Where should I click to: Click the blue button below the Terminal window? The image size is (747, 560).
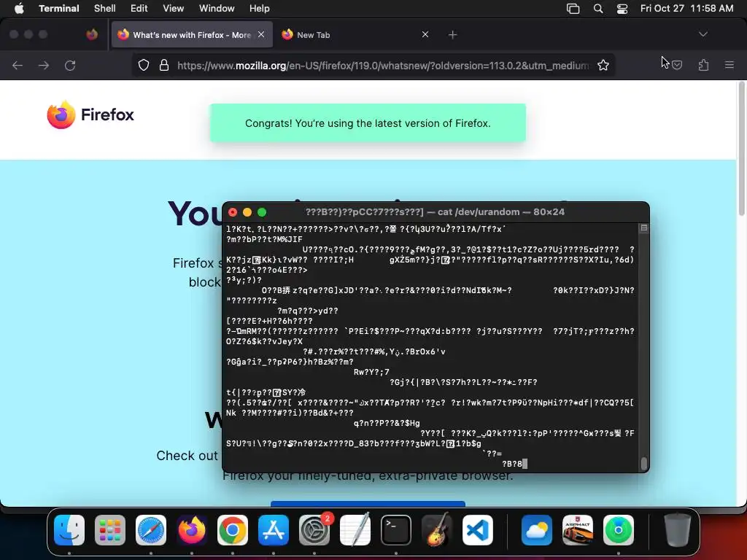[368, 503]
